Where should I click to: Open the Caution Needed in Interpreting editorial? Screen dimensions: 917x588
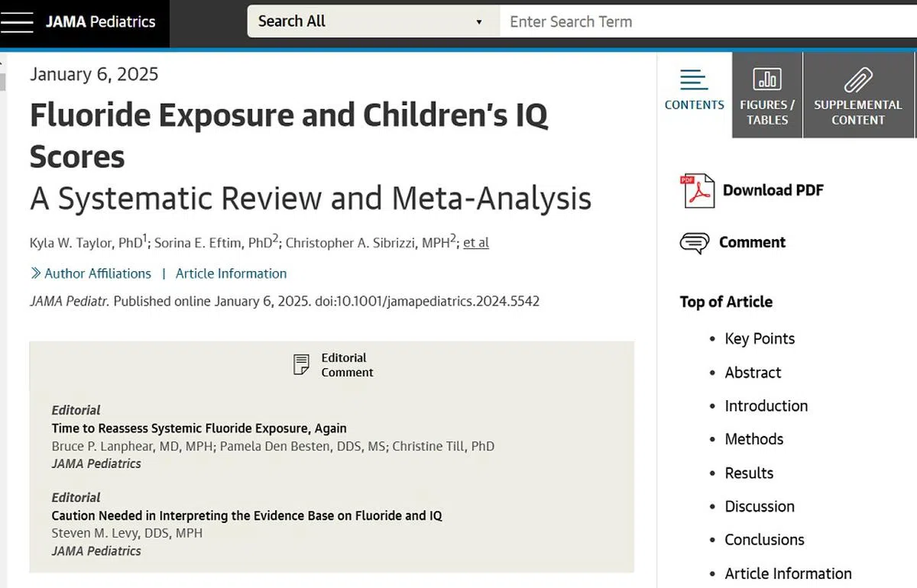[246, 515]
